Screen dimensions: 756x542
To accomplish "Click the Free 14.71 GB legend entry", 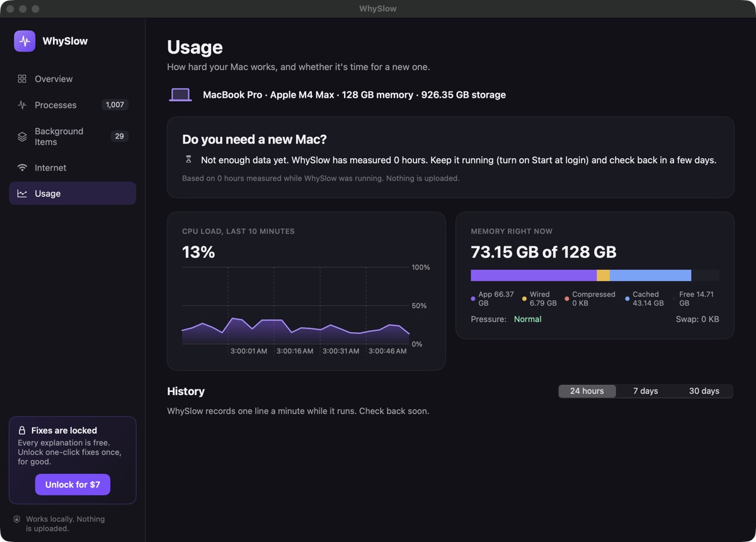I will point(693,299).
